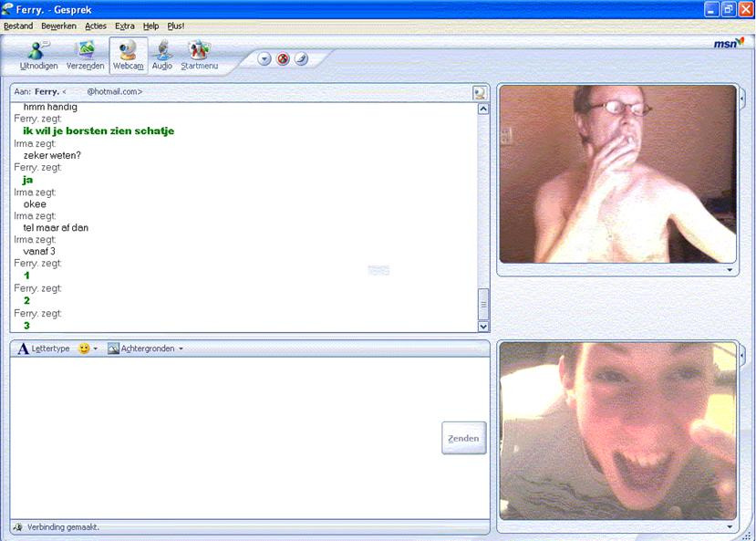Open the Acties menu
Screen dimensions: 756x541
(x=96, y=26)
